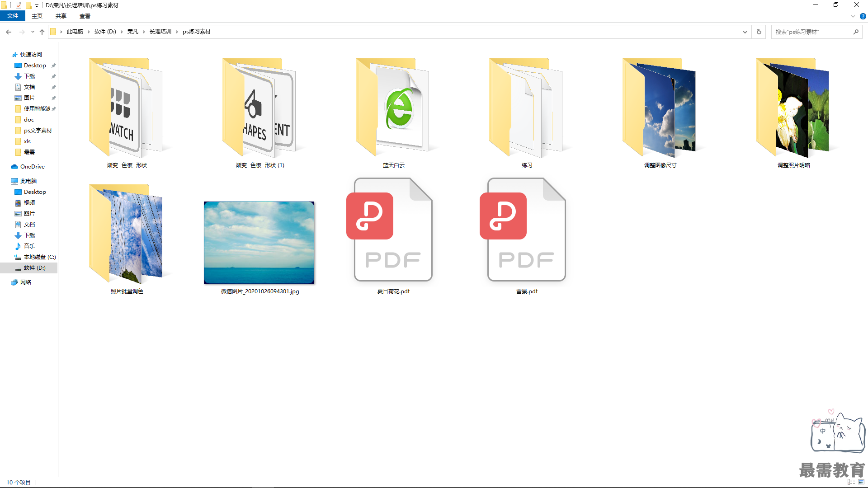
Task: Click 此电脑 in the address breadcrumb
Action: 75,32
